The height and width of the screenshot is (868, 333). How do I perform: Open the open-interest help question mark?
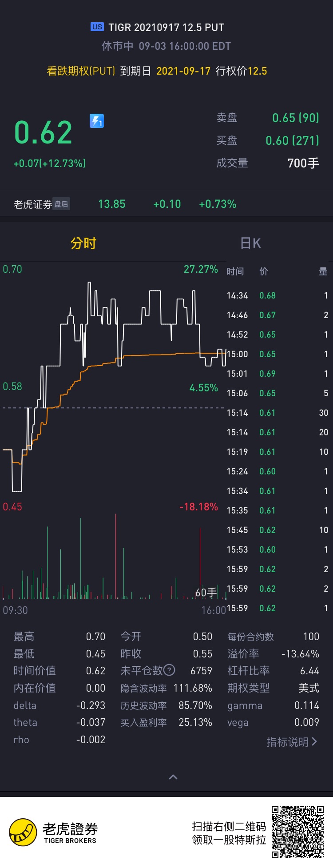170,670
